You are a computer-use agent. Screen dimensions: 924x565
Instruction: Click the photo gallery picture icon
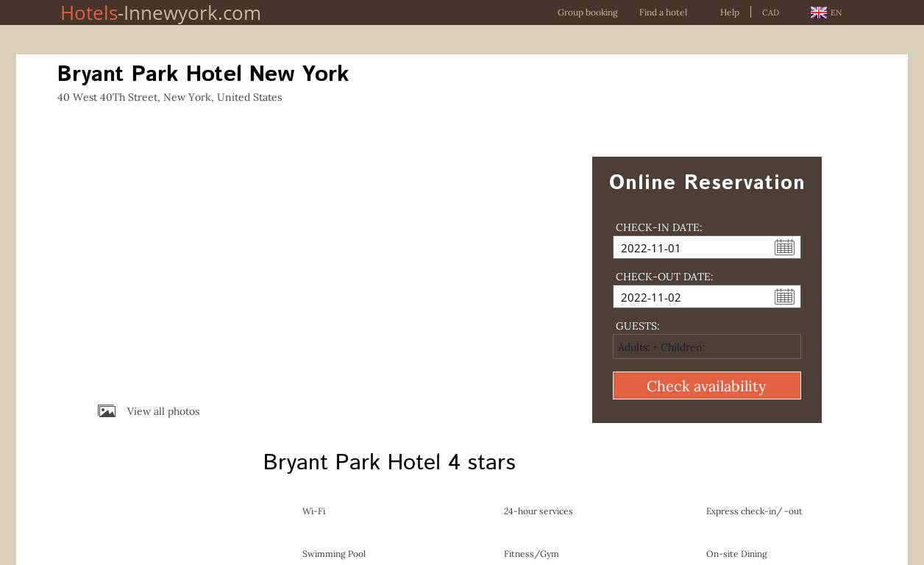(107, 411)
